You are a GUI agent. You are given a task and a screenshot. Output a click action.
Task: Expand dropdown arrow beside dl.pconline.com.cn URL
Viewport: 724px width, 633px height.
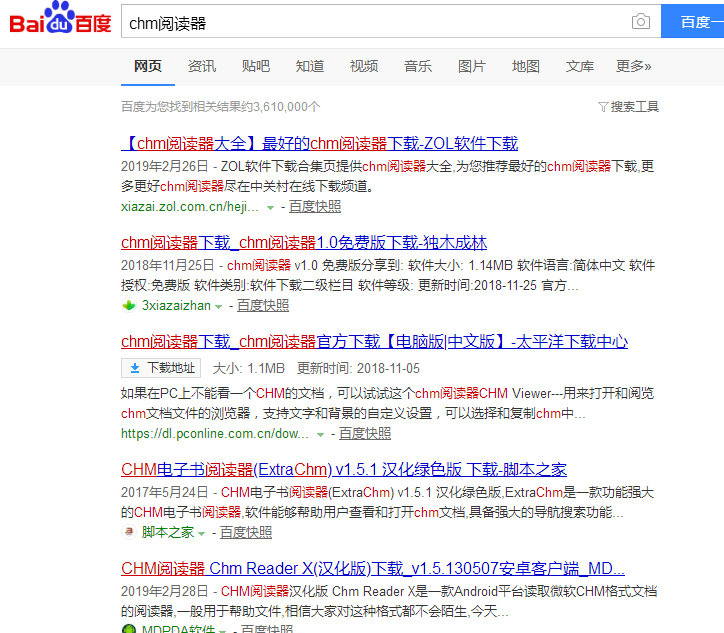pos(320,435)
